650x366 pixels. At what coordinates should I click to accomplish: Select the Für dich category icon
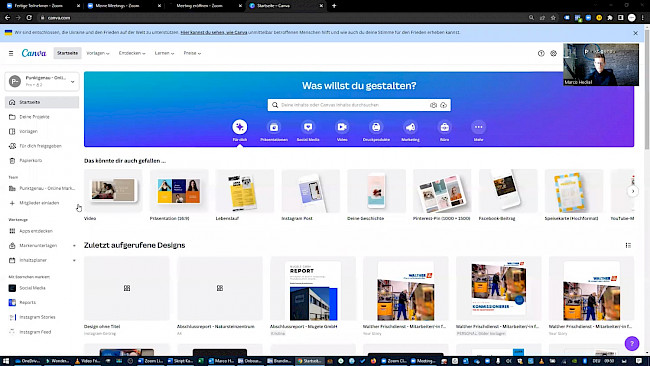[240, 127]
